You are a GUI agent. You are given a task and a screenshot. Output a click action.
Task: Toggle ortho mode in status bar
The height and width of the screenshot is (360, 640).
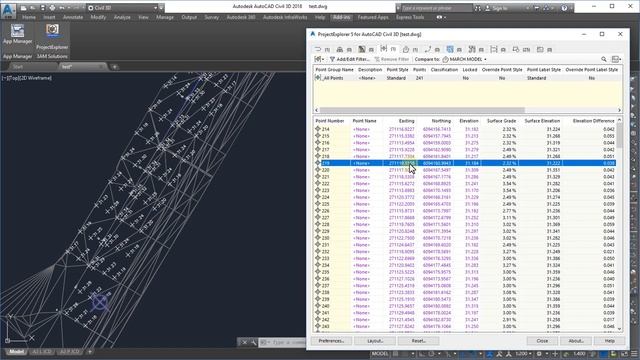[422, 354]
